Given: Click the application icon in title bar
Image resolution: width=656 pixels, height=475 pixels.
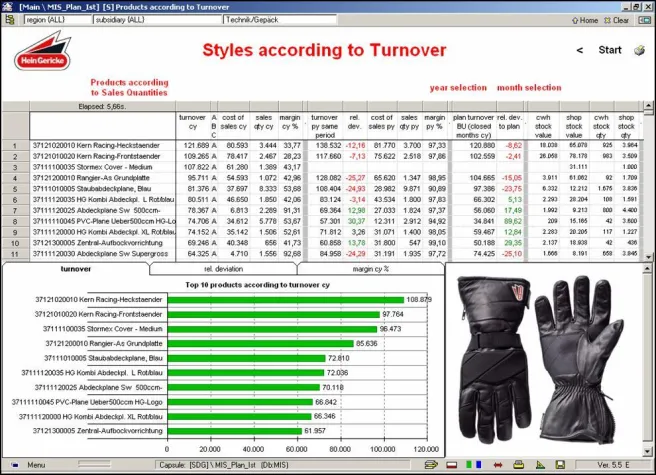Looking at the screenshot, I should 7,7.
